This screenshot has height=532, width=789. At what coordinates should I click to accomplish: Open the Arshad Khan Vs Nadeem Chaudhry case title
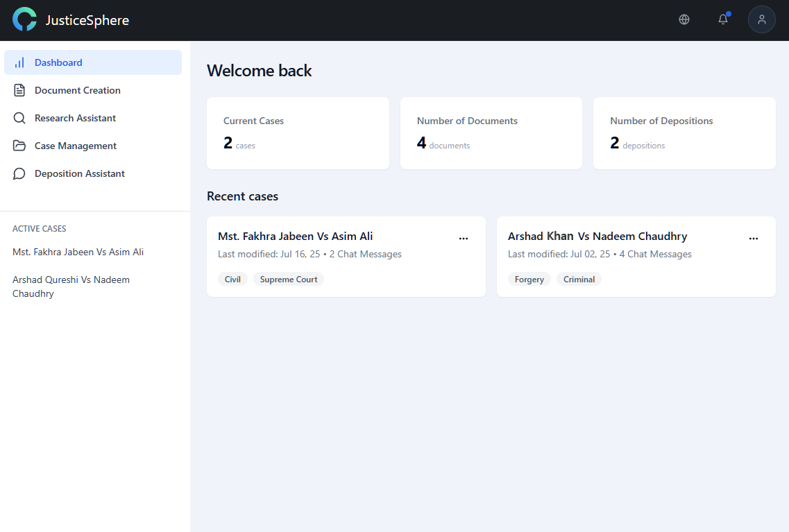pos(597,237)
